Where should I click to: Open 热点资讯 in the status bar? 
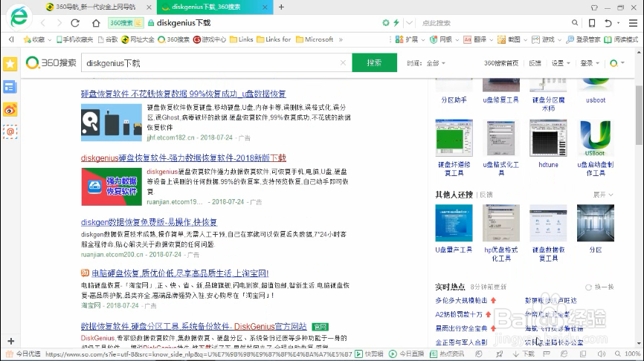click(x=447, y=354)
